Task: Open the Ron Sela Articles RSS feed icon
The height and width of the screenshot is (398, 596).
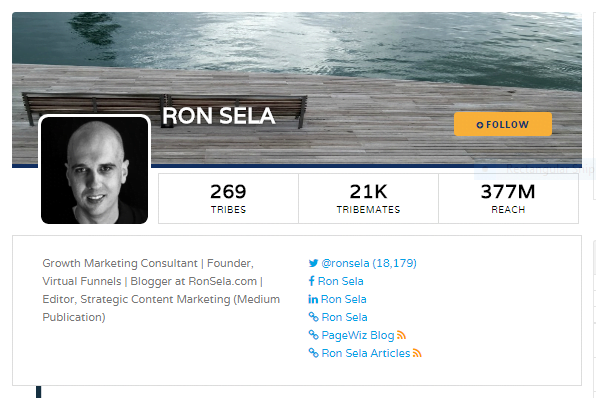Action: click(417, 353)
